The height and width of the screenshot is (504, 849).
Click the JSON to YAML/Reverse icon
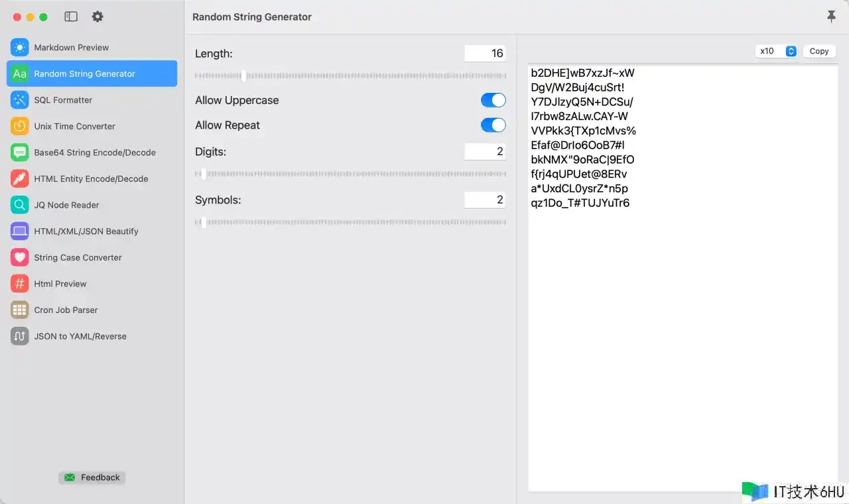pos(20,336)
